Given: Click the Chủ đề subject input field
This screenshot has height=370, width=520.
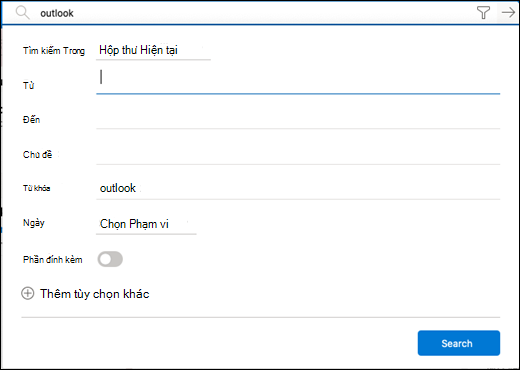Looking at the screenshot, I should [x=298, y=155].
